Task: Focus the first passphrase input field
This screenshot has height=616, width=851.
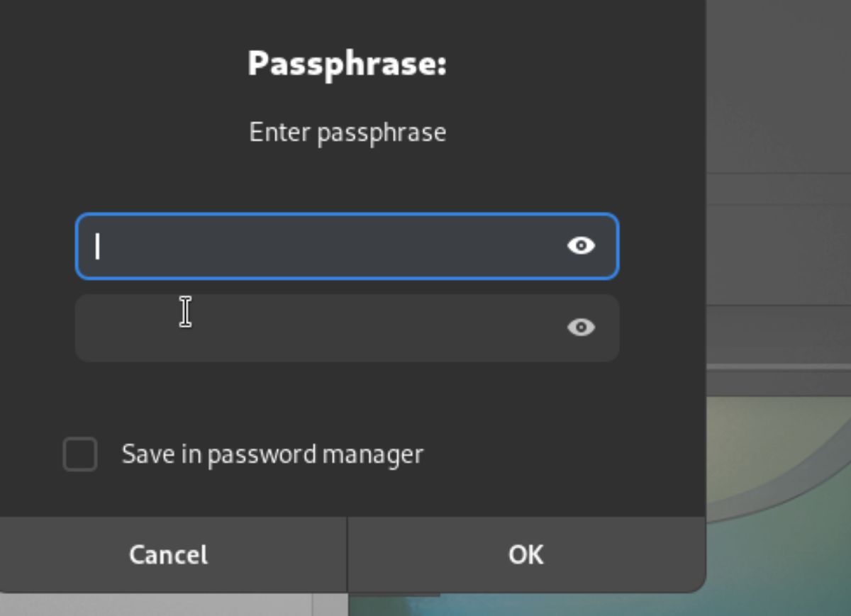Action: [347, 246]
